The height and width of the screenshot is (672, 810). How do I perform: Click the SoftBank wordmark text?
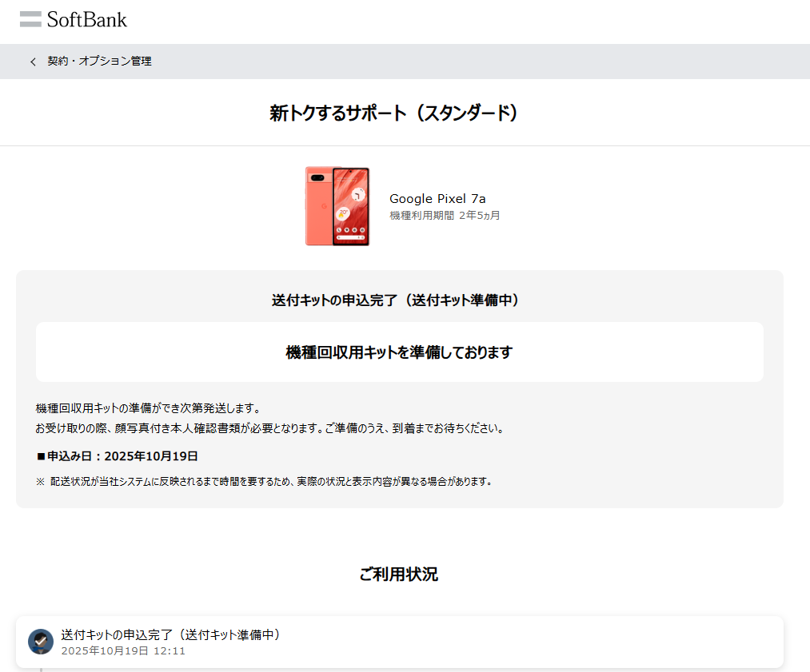86,20
